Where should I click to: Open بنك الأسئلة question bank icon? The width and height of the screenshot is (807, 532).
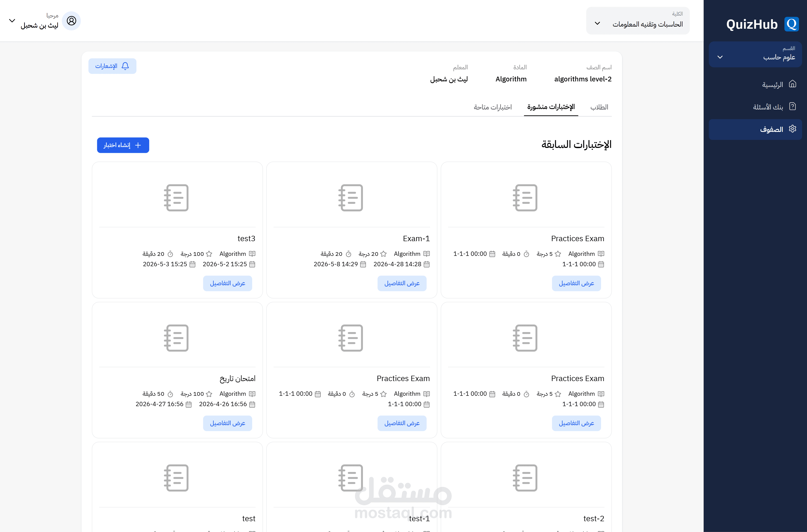click(792, 106)
